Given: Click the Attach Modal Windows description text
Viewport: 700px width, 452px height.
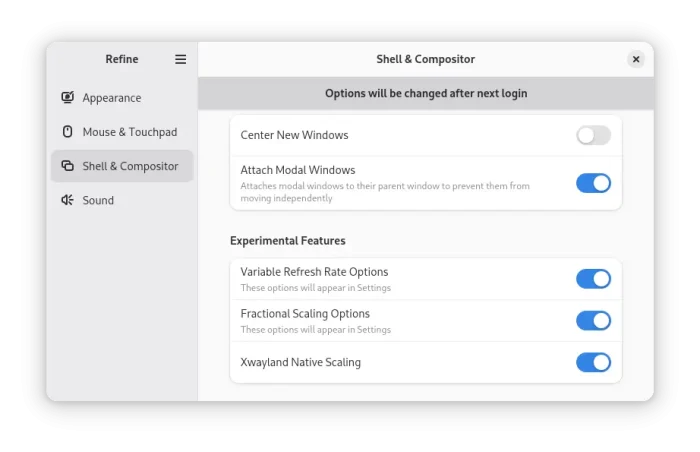Looking at the screenshot, I should [x=385, y=192].
